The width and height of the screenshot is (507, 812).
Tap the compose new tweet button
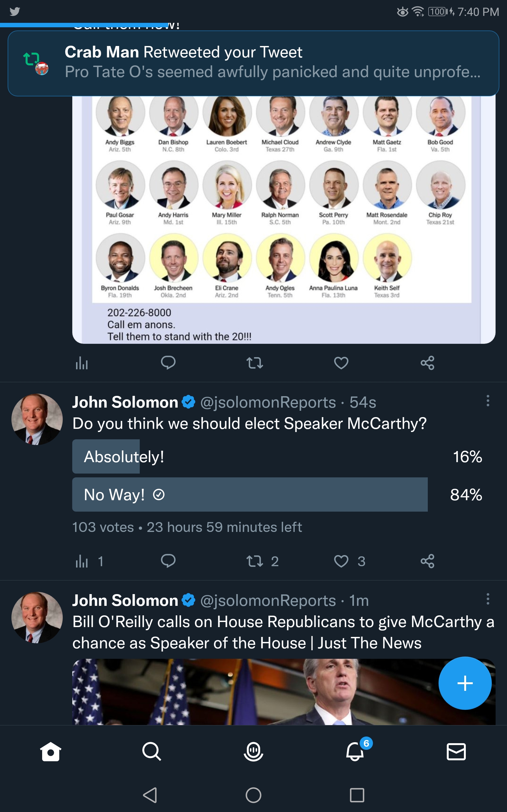(465, 683)
